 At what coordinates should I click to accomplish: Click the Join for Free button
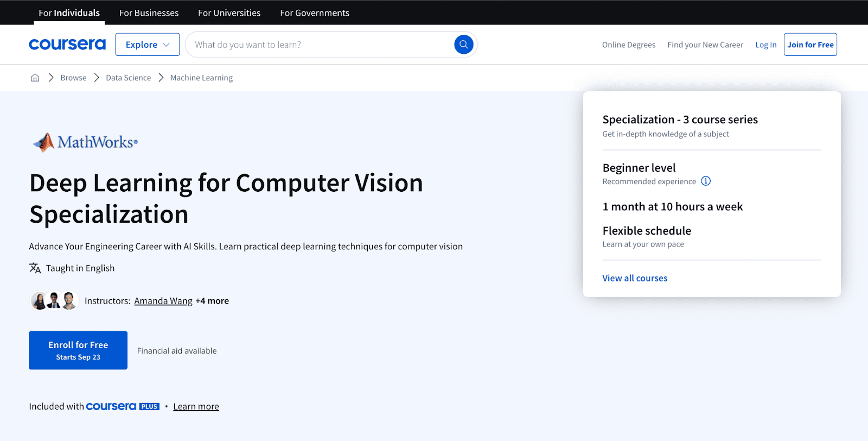(810, 45)
